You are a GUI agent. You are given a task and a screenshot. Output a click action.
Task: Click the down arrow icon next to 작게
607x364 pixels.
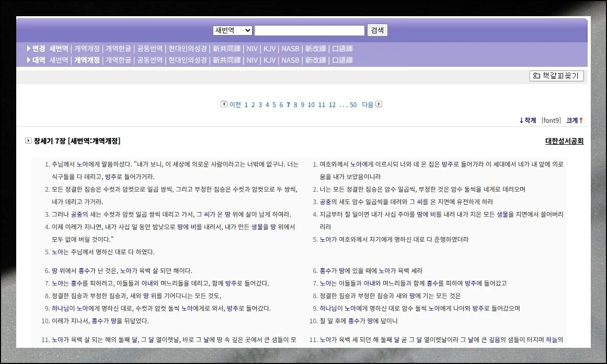(520, 120)
